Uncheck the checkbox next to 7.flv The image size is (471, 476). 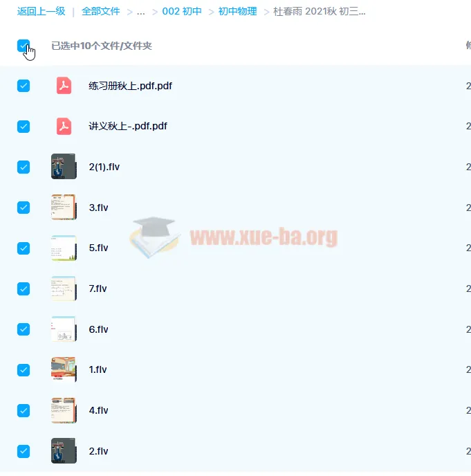coord(24,289)
